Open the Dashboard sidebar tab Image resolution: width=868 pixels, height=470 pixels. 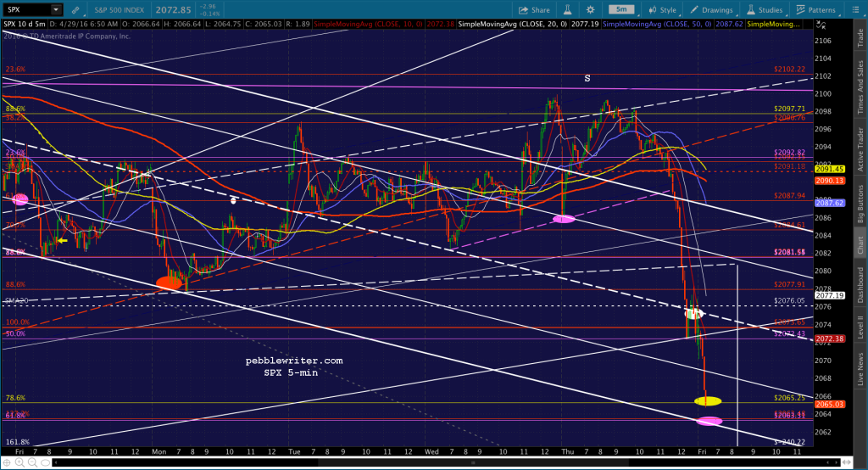tap(860, 285)
